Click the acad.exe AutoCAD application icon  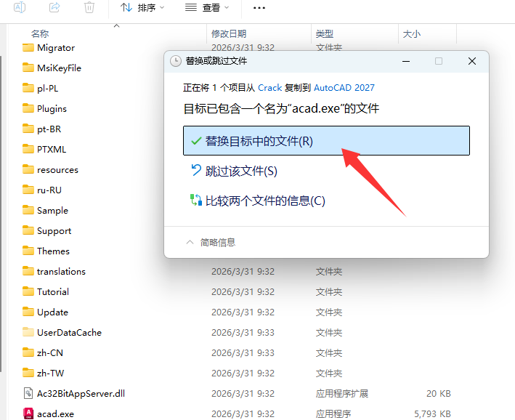coord(28,413)
